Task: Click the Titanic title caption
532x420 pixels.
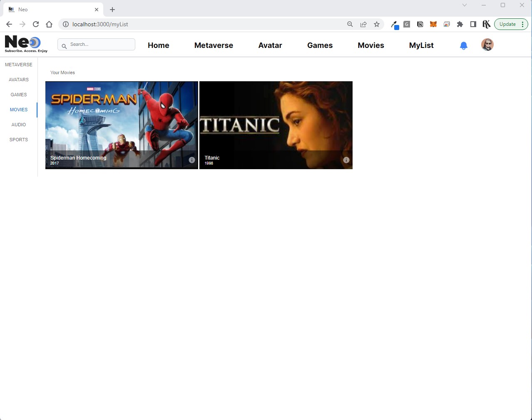Action: [x=212, y=158]
